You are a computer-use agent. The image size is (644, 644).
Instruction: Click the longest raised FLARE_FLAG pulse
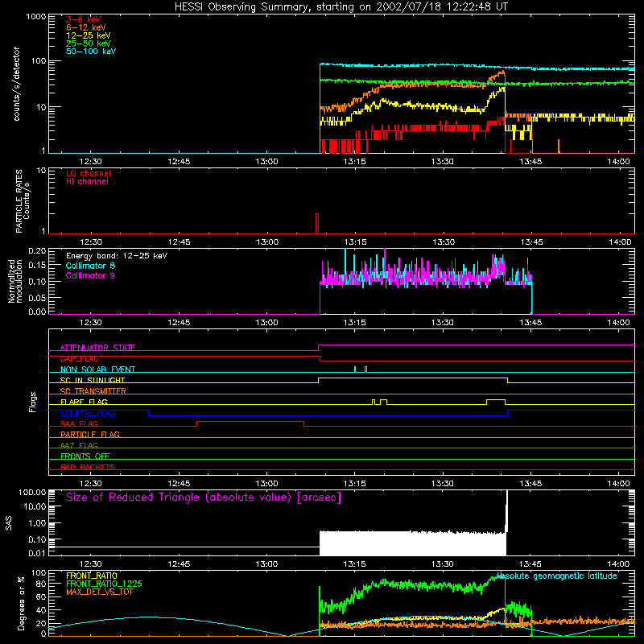pyautogui.click(x=496, y=399)
